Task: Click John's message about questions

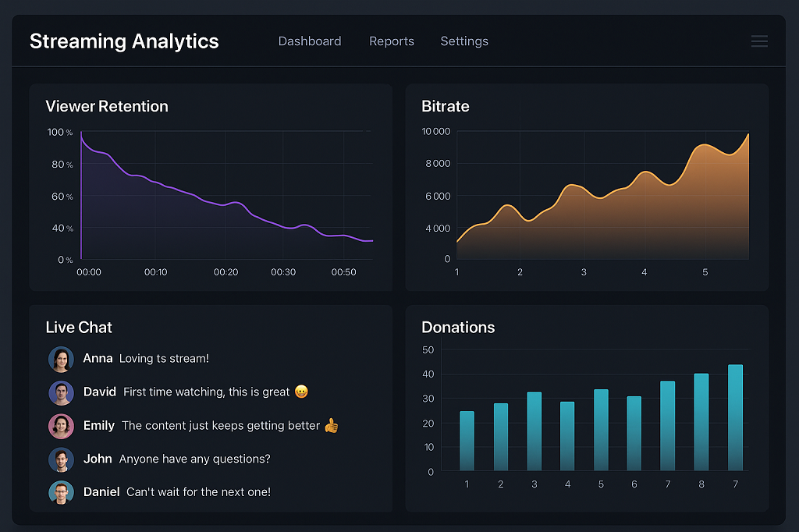Action: pyautogui.click(x=194, y=459)
